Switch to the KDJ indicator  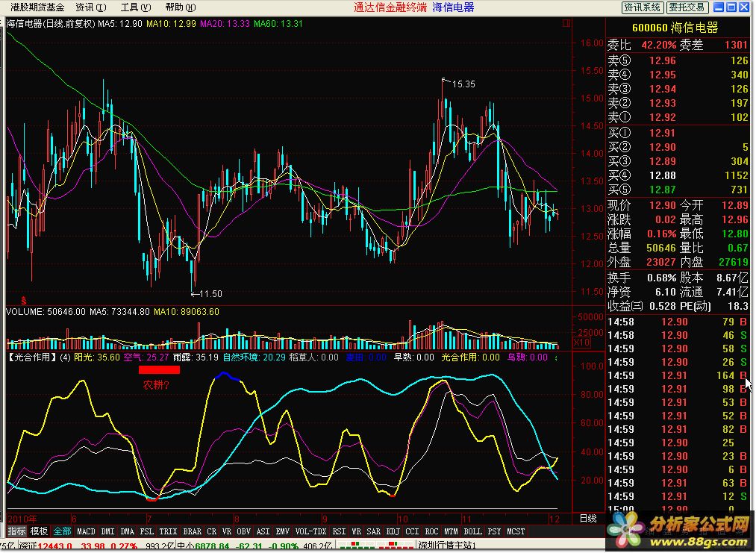pos(393,531)
